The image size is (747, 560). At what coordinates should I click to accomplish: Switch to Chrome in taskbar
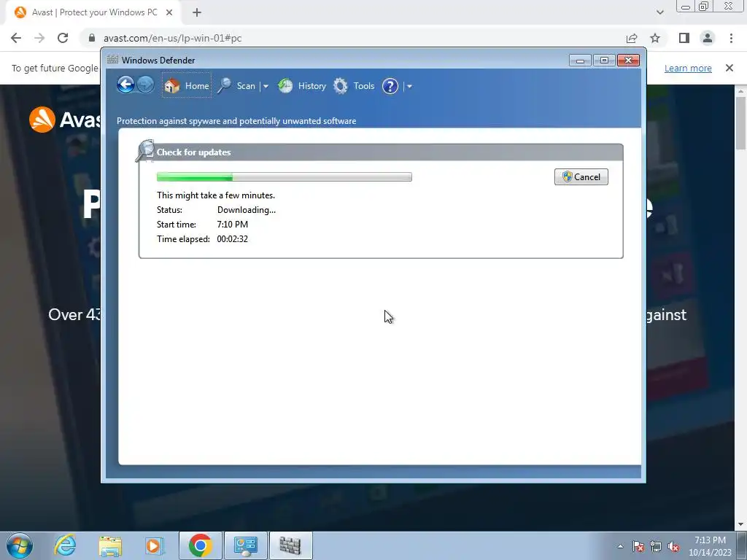[201, 545]
